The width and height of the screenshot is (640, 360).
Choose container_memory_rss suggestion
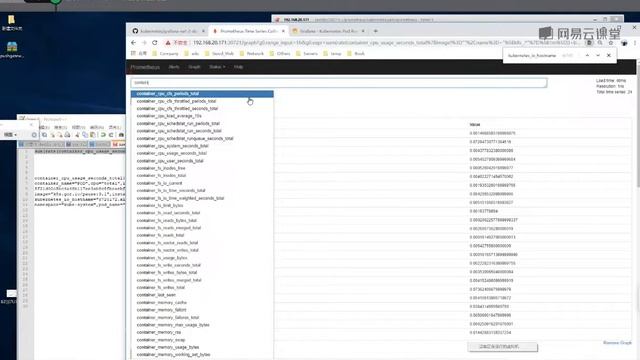(x=202, y=332)
